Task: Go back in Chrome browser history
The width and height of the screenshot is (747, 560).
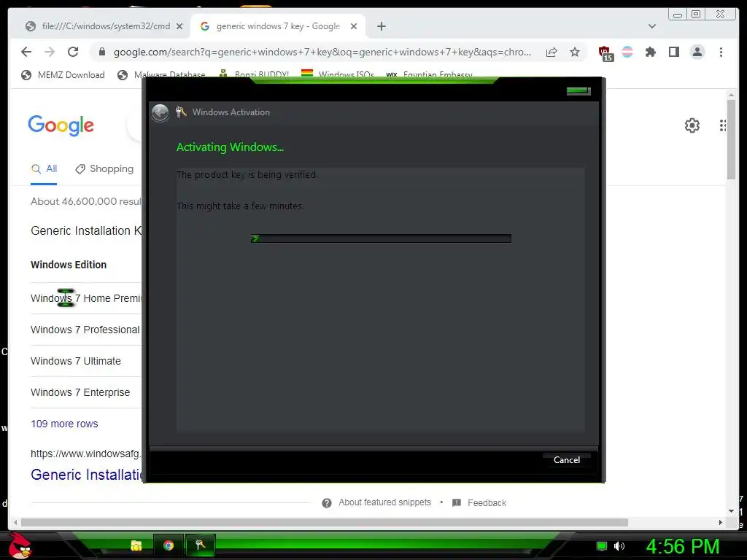Action: (x=26, y=52)
